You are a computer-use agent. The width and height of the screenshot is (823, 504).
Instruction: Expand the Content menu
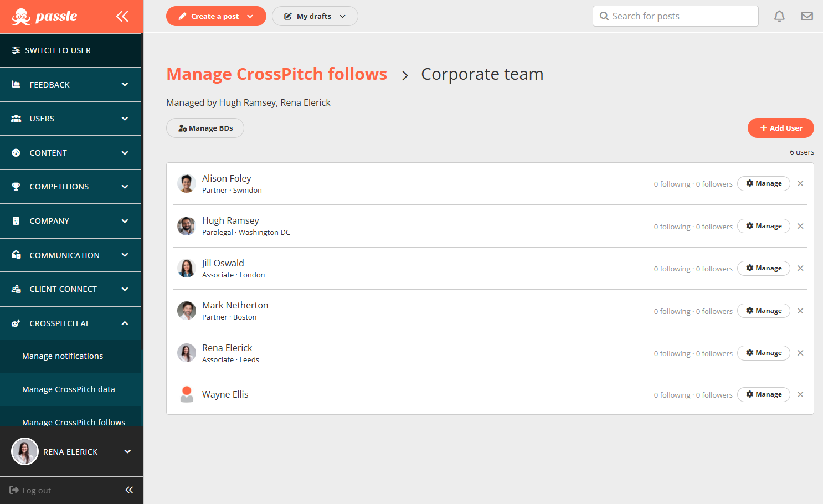coord(70,153)
